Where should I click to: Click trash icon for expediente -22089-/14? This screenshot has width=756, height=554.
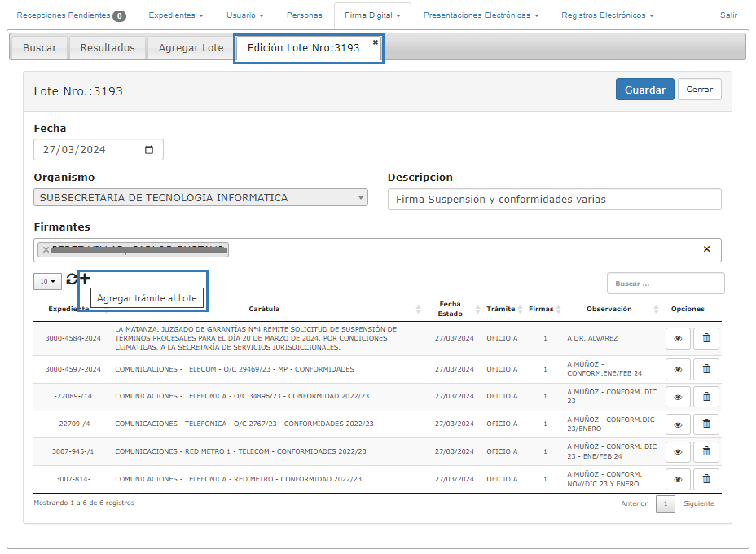705,397
